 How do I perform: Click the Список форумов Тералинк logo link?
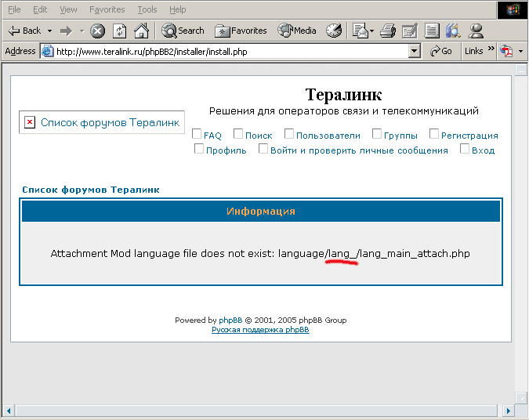pyautogui.click(x=110, y=122)
